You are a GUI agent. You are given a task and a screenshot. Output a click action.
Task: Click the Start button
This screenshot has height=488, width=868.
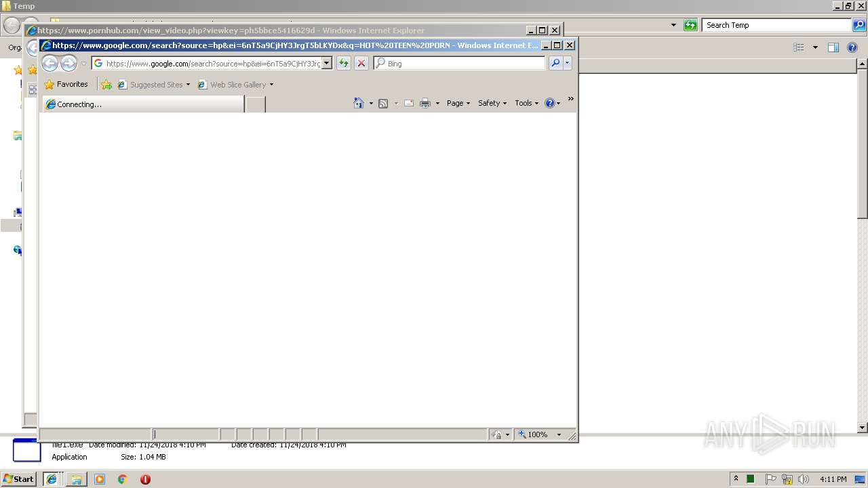pos(19,479)
